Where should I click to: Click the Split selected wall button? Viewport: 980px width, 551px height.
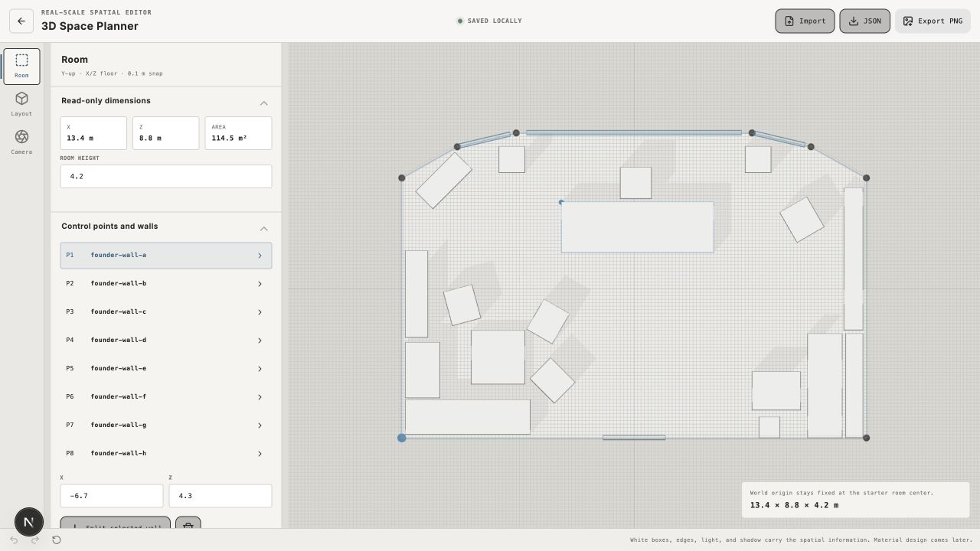click(116, 523)
